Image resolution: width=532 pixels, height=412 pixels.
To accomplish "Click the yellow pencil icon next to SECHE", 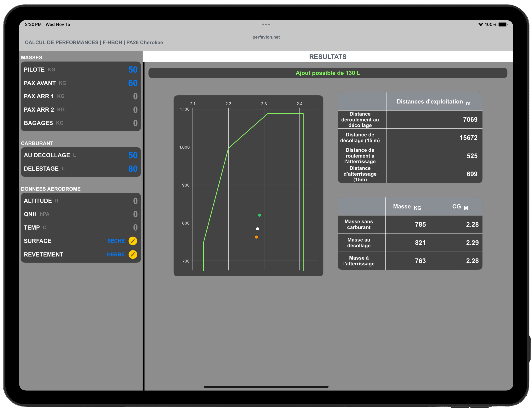I will 133,241.
